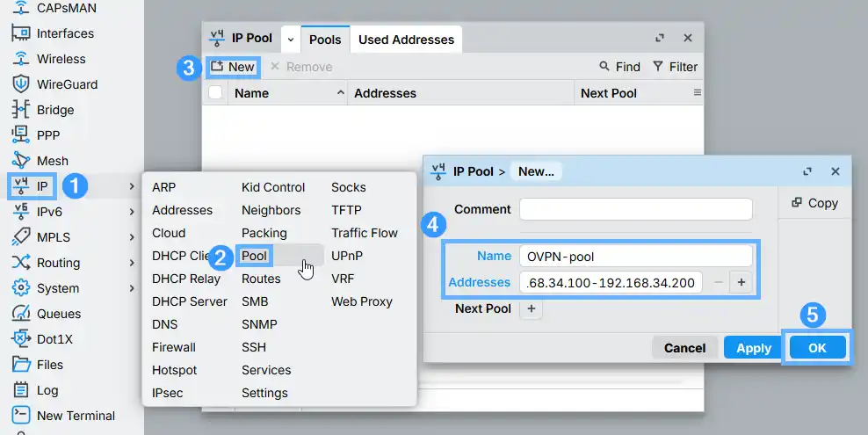Click the Filter funnel in IP Pool

[658, 67]
